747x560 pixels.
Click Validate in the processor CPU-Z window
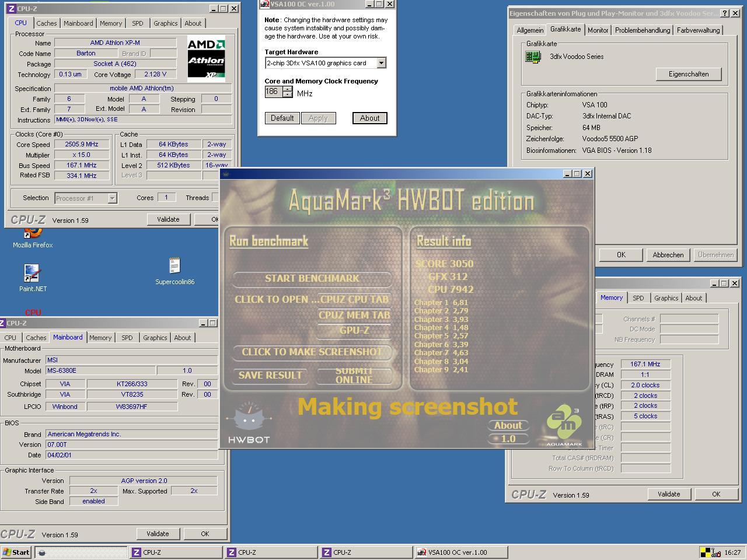168,220
